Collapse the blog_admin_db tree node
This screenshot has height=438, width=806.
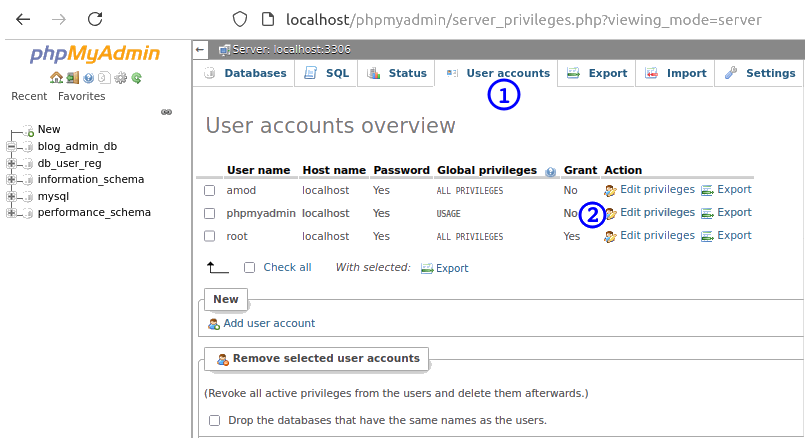pos(11,147)
